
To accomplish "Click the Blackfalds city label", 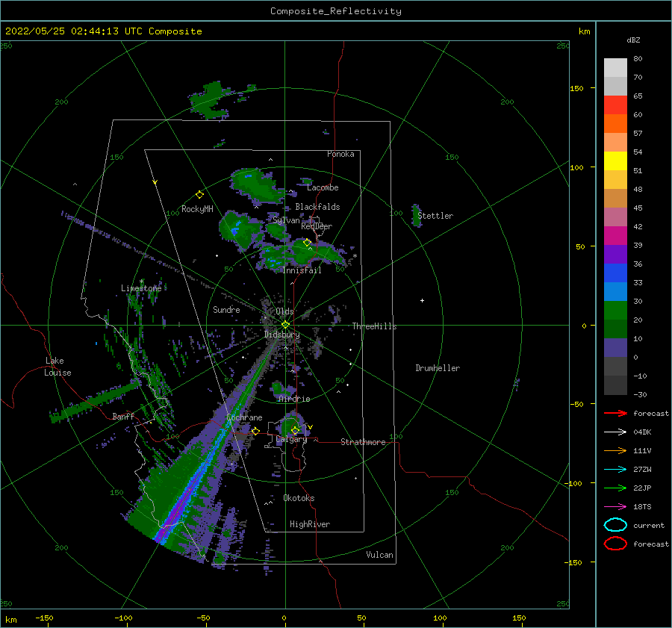I will coord(317,207).
